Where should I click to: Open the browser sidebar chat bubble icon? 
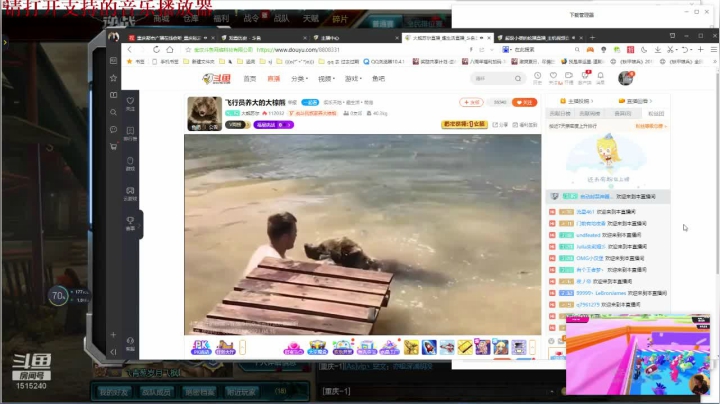(113, 129)
